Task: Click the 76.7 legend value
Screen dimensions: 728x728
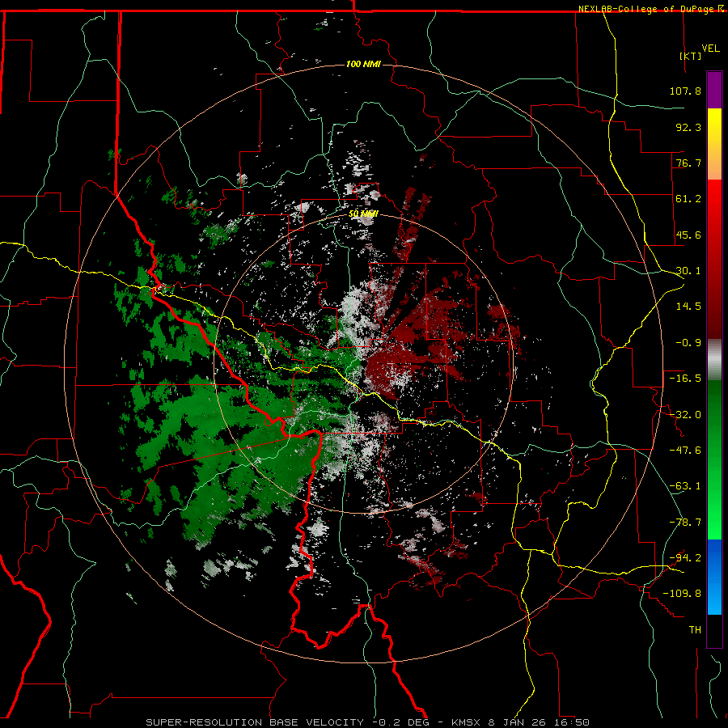Action: pos(688,163)
